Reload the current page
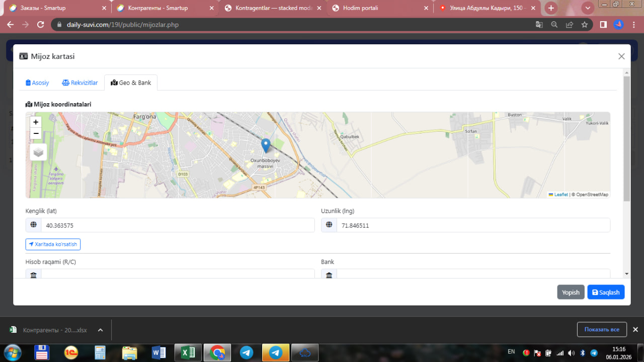Viewport: 644px width, 362px height. pyautogui.click(x=41, y=25)
